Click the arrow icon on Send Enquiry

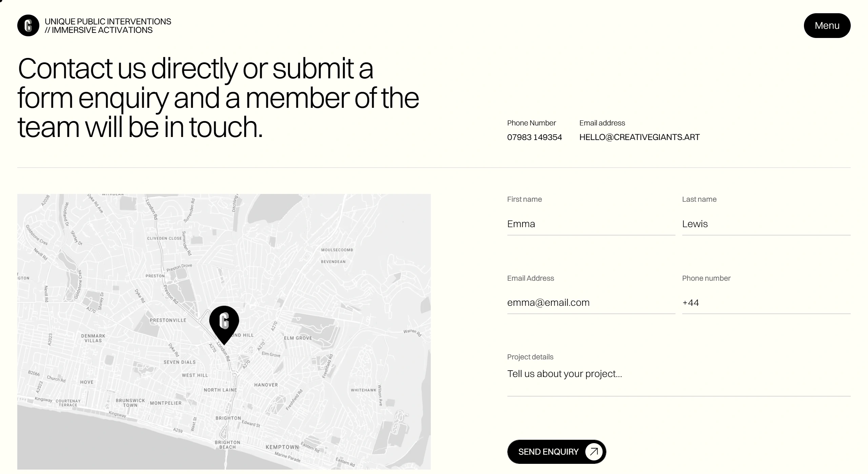click(x=593, y=452)
